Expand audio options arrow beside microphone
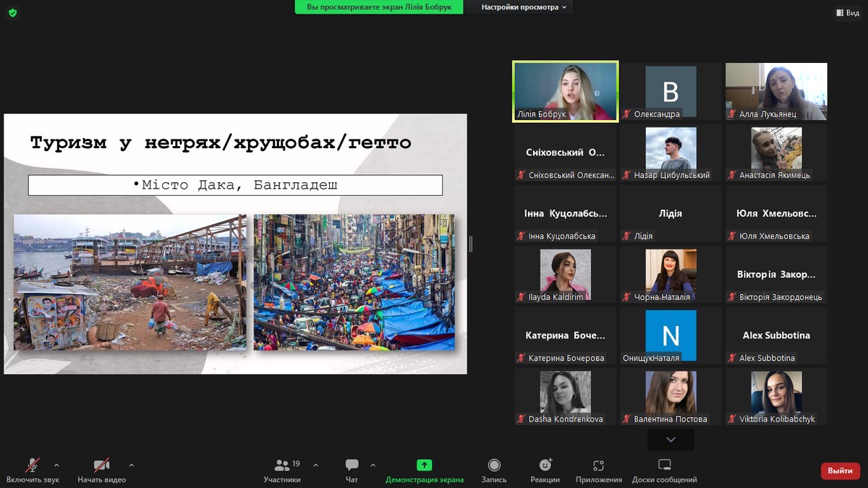Screen dimensions: 868x488 point(56,465)
